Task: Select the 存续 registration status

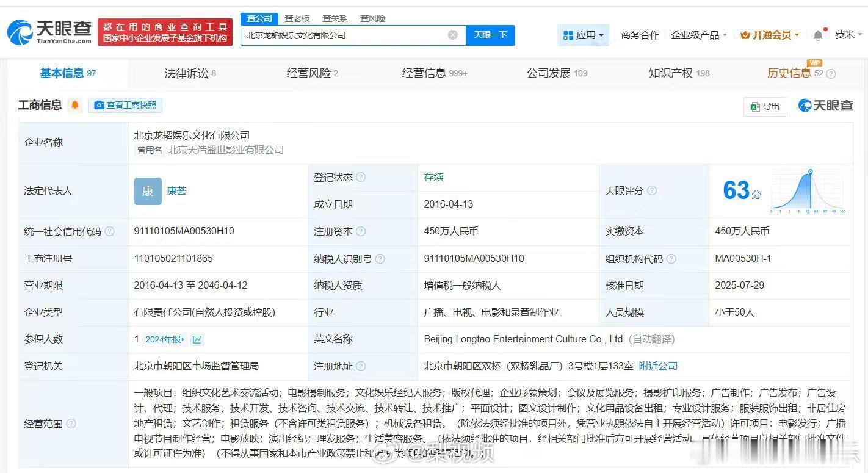Action: (433, 177)
